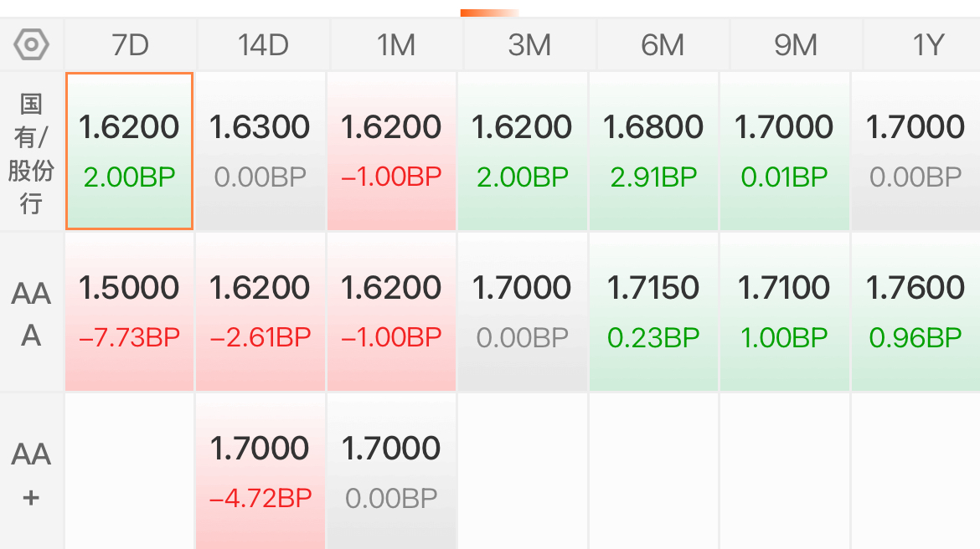Screen dimensions: 980x549
Task: Click the 国有/股份行 row label
Action: [31, 152]
